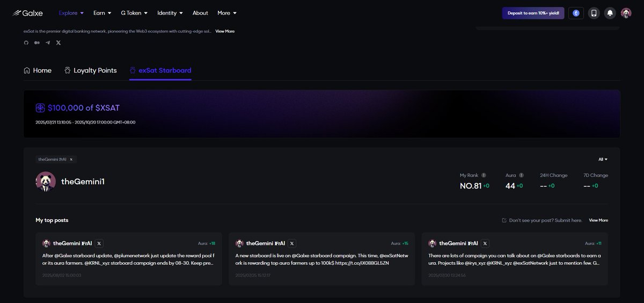Expand the Earn menu
This screenshot has width=644, height=303.
[x=102, y=13]
